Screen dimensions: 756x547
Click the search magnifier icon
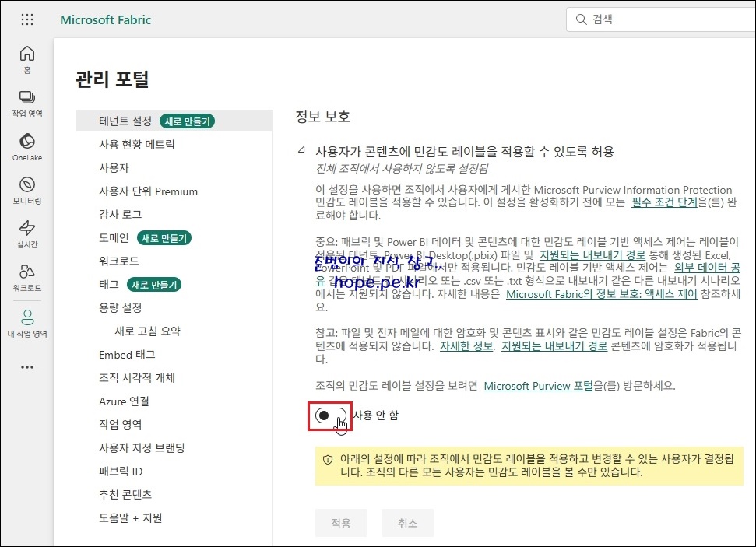tap(582, 19)
